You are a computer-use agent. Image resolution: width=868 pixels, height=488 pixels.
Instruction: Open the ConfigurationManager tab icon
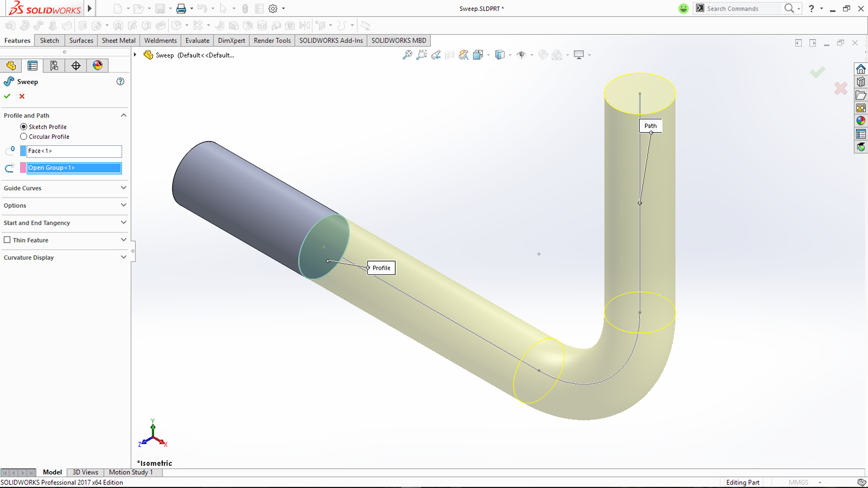54,66
